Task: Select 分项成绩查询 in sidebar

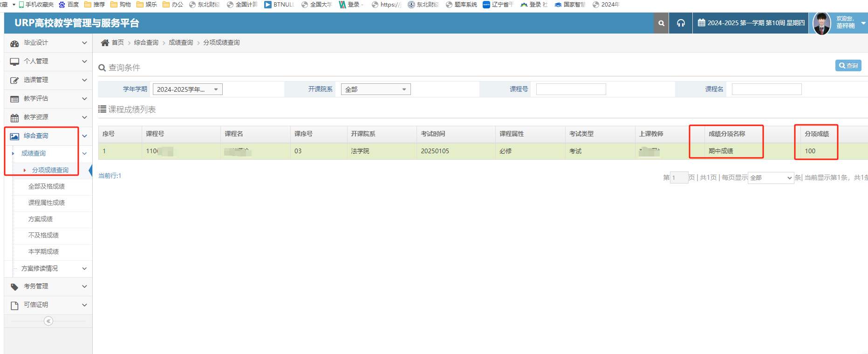Action: 50,170
